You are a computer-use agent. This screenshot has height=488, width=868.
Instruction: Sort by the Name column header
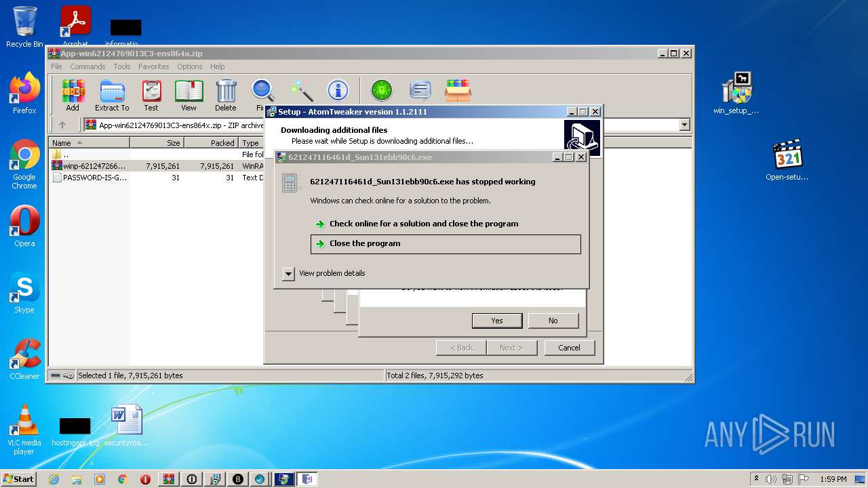coord(90,143)
